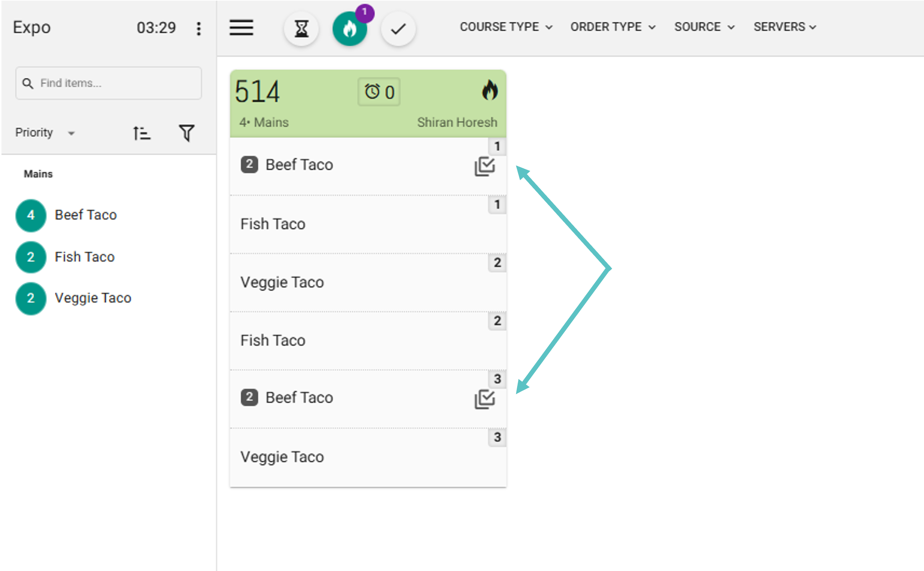The width and height of the screenshot is (924, 571).
Task: Expand the ORDER TYPE dropdown
Action: pos(612,27)
